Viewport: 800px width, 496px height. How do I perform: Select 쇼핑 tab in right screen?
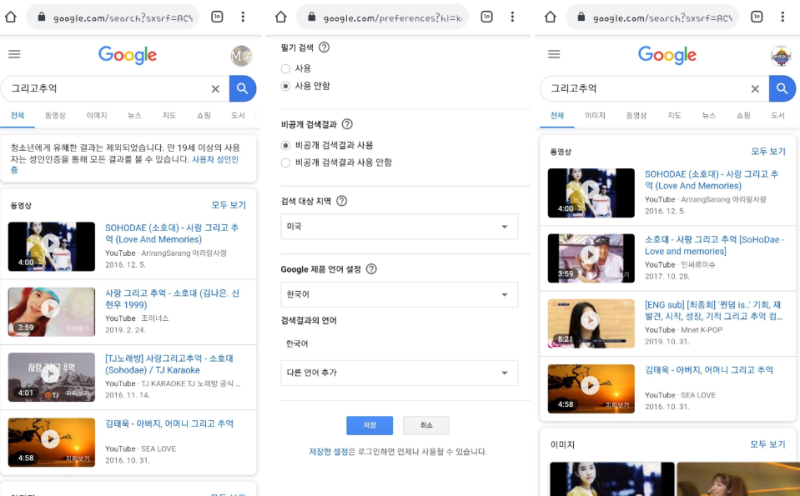click(743, 116)
